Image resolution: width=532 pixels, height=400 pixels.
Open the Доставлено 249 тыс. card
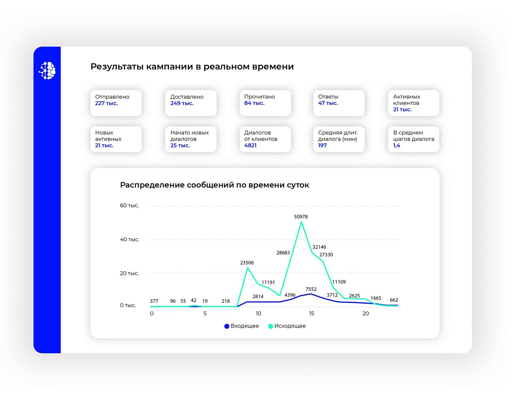pos(191,103)
